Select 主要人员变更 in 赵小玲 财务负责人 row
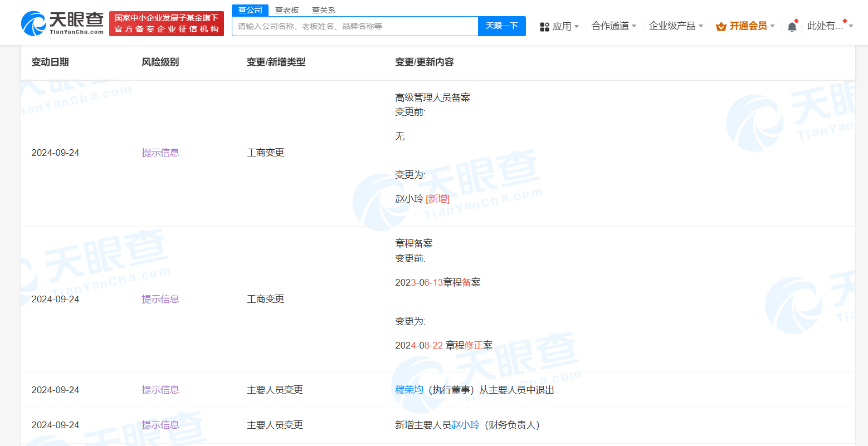Viewport: 868px width, 446px height. (x=275, y=425)
